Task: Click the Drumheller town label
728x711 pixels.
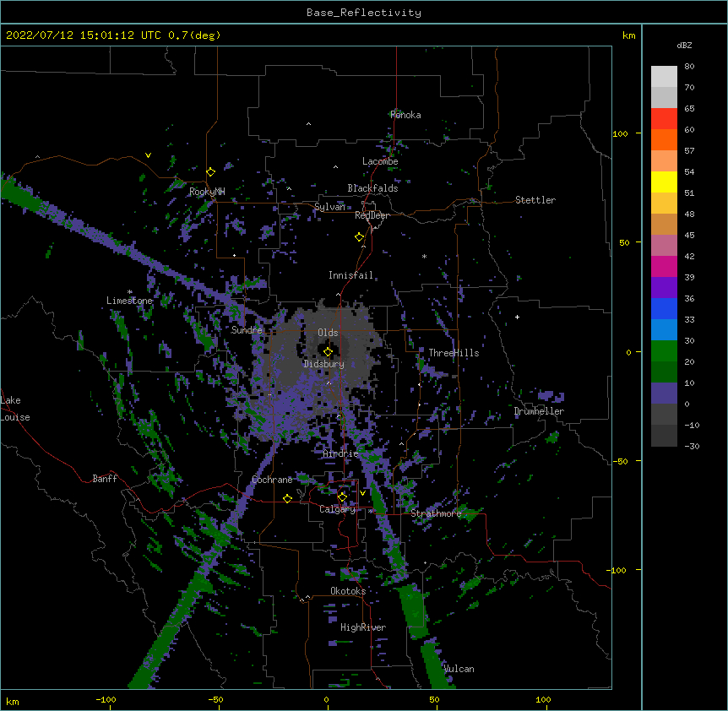Action: (539, 411)
